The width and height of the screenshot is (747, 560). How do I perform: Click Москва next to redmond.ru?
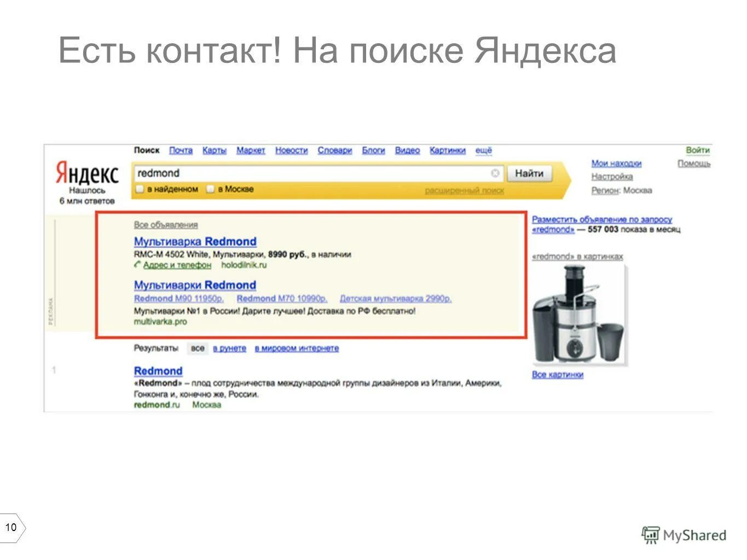tap(206, 405)
